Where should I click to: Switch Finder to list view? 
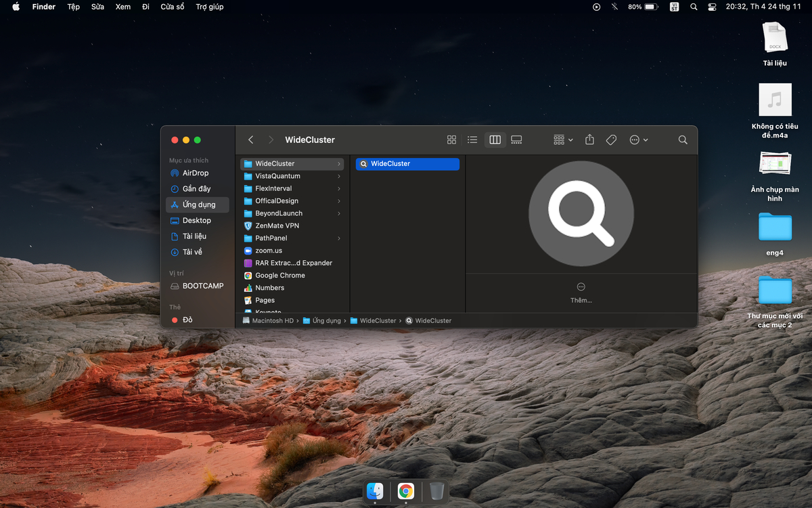coord(472,140)
